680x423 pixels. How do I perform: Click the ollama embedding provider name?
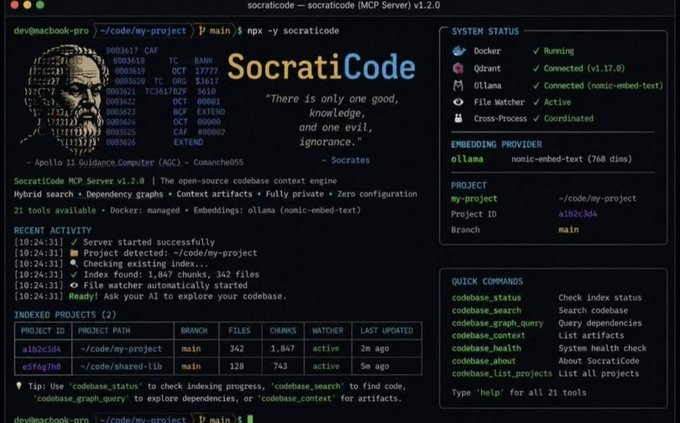tap(467, 159)
